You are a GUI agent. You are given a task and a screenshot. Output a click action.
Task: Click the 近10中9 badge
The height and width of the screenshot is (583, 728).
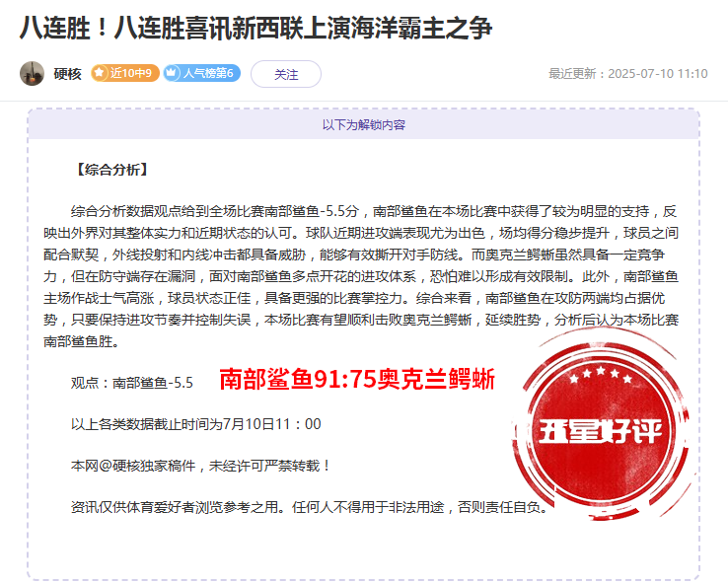(125, 73)
